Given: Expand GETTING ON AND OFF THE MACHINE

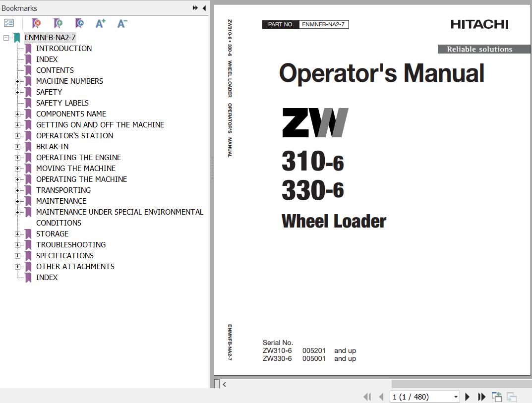Looking at the screenshot, I should pos(17,125).
